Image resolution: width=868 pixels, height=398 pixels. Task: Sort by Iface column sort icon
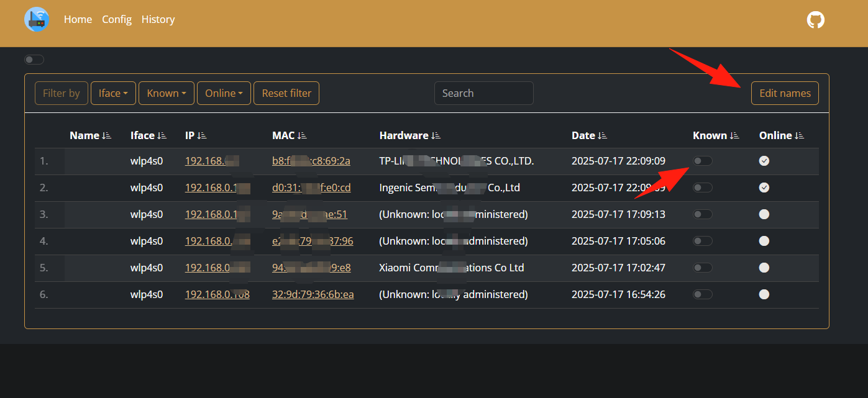pos(162,135)
